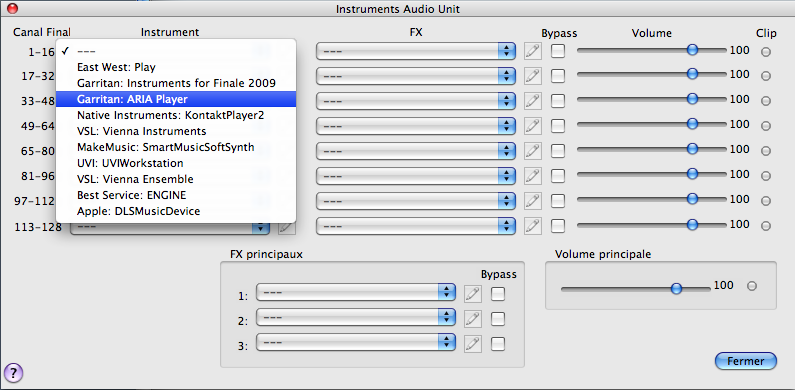Open the instrument dropdown for channels 113-128
Screen dimensions: 795x390
pos(170,227)
